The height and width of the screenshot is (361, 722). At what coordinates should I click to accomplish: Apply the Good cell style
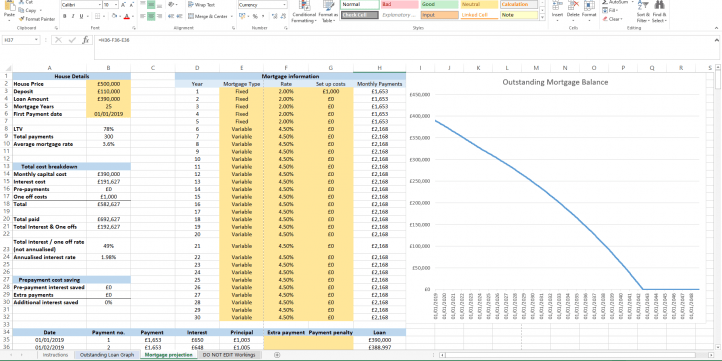[x=439, y=5]
